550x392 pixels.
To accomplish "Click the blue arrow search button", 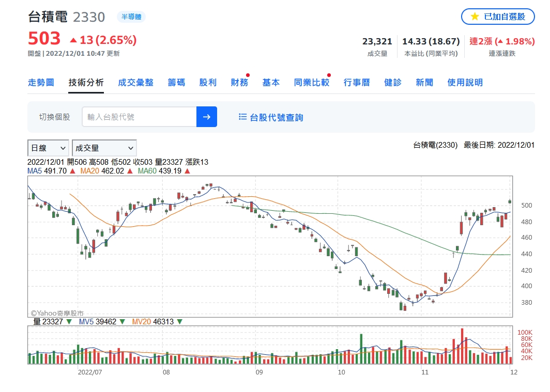I will 207,117.
